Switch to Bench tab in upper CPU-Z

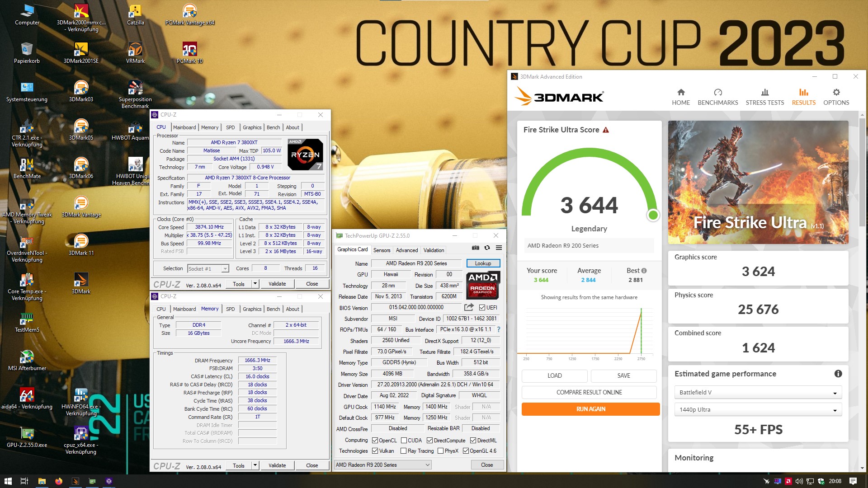click(273, 127)
